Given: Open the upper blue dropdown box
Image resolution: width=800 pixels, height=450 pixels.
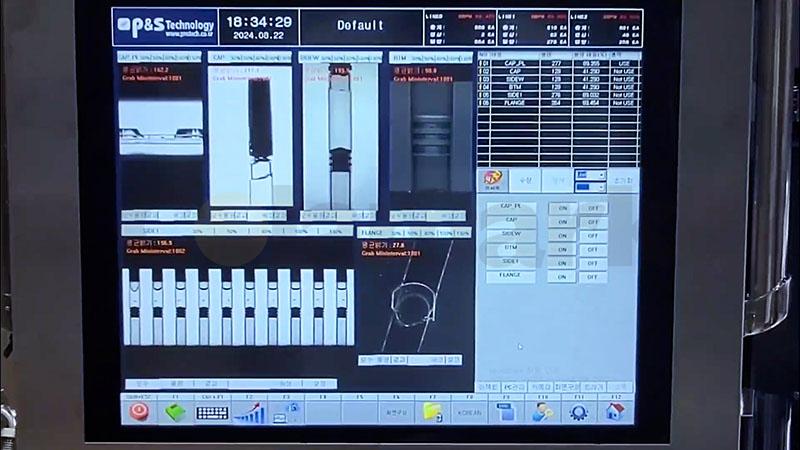Looking at the screenshot, I should pos(590,175).
